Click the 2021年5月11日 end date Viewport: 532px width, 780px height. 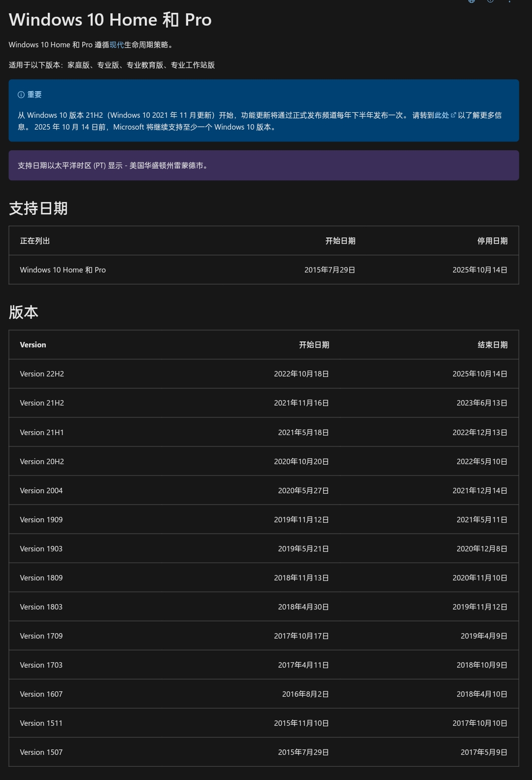pos(482,520)
